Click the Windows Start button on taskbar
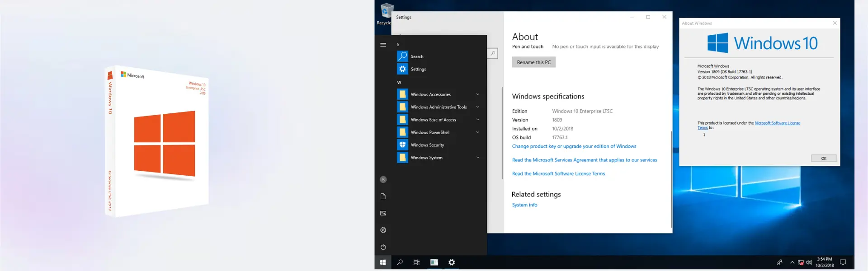 click(383, 262)
